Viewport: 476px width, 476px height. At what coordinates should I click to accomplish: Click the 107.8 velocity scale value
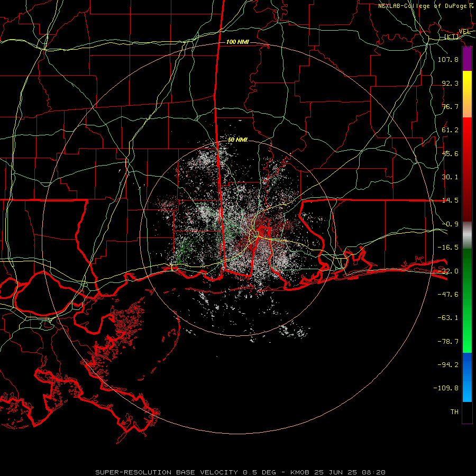448,59
